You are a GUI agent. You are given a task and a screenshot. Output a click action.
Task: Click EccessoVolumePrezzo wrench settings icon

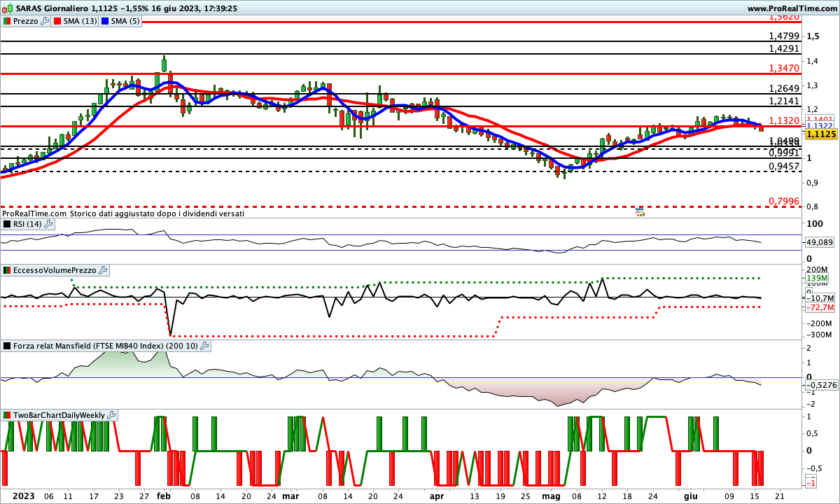[x=103, y=270]
